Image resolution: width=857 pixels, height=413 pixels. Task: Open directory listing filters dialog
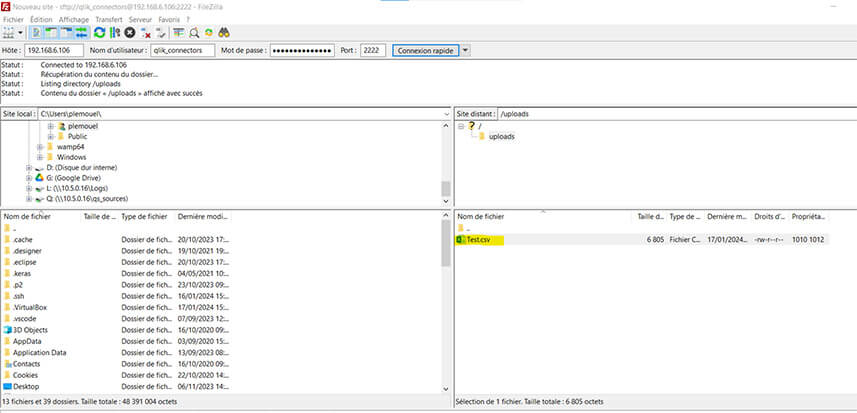pyautogui.click(x=178, y=33)
